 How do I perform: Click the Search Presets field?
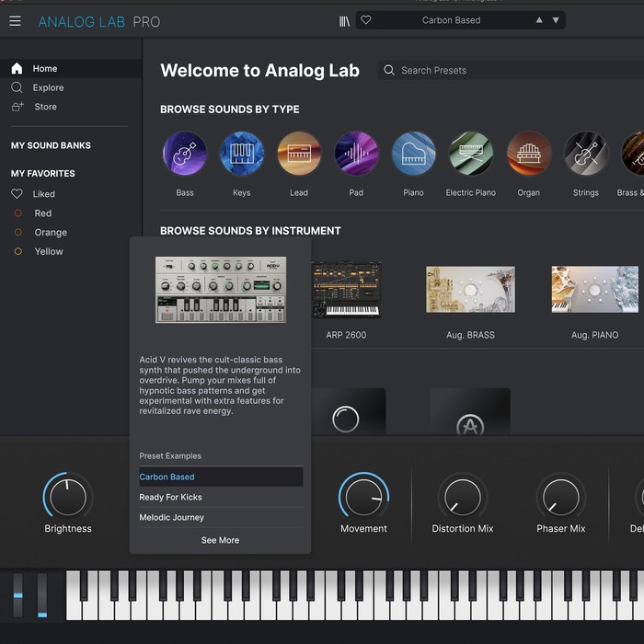click(511, 70)
